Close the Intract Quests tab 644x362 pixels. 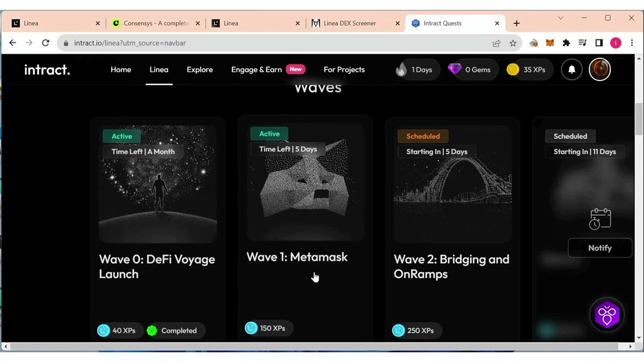pyautogui.click(x=497, y=23)
